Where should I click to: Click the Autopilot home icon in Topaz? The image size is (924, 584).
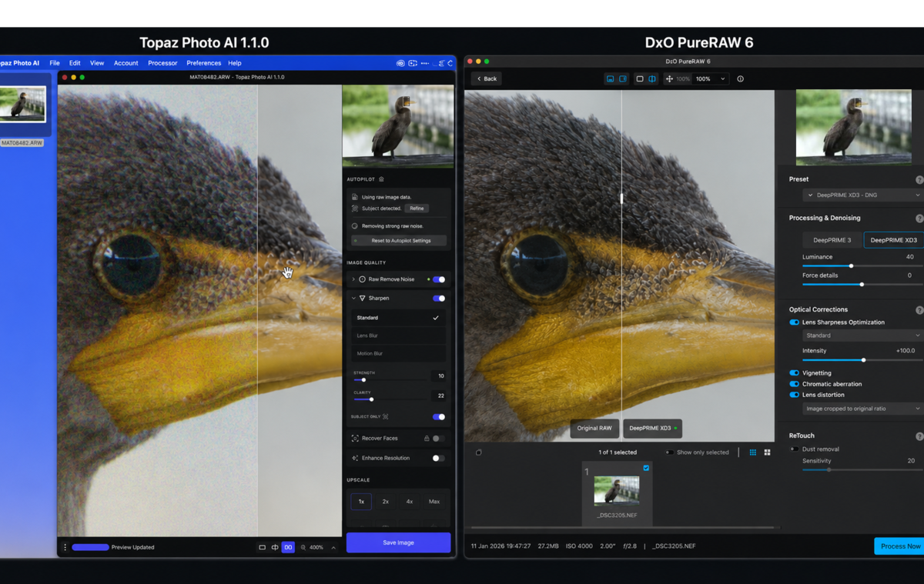coord(381,179)
